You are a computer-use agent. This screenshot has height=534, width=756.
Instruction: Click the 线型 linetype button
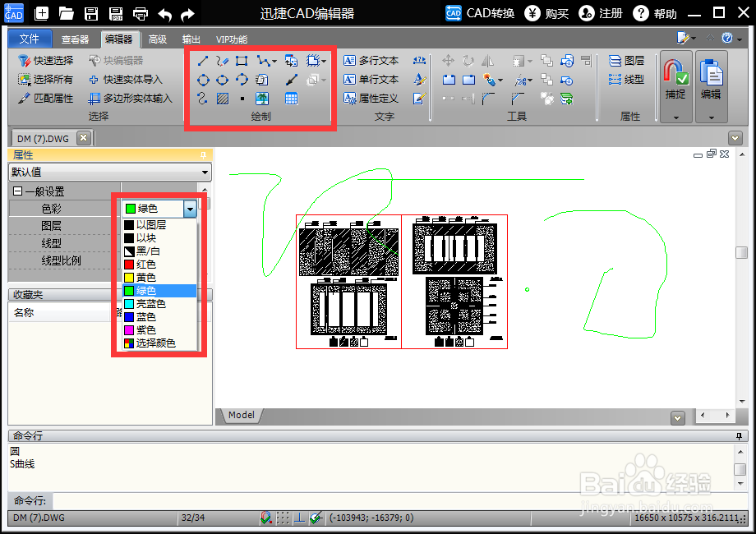tap(626, 80)
